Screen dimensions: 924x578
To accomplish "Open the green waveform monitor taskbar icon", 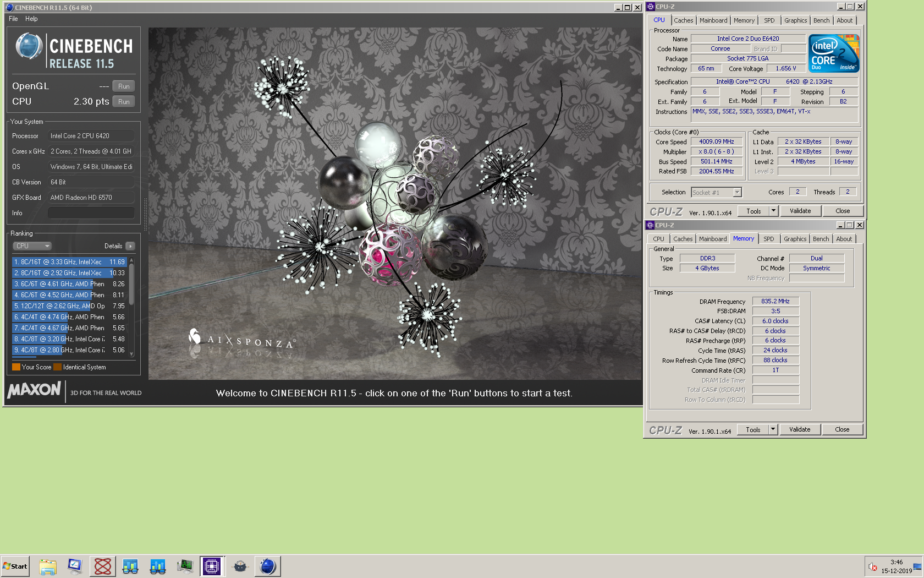I will coord(185,566).
